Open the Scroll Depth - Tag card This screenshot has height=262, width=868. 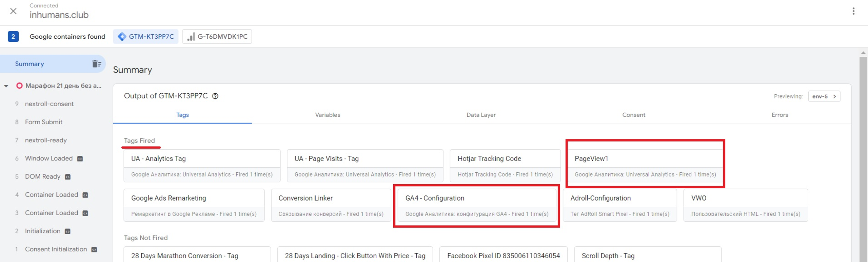click(x=647, y=255)
